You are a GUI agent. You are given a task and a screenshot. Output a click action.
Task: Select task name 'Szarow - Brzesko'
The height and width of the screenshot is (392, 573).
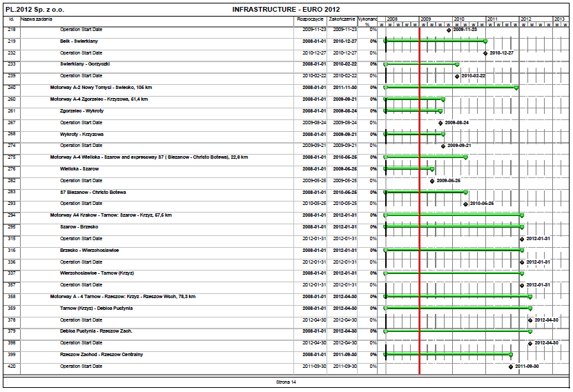(79, 226)
